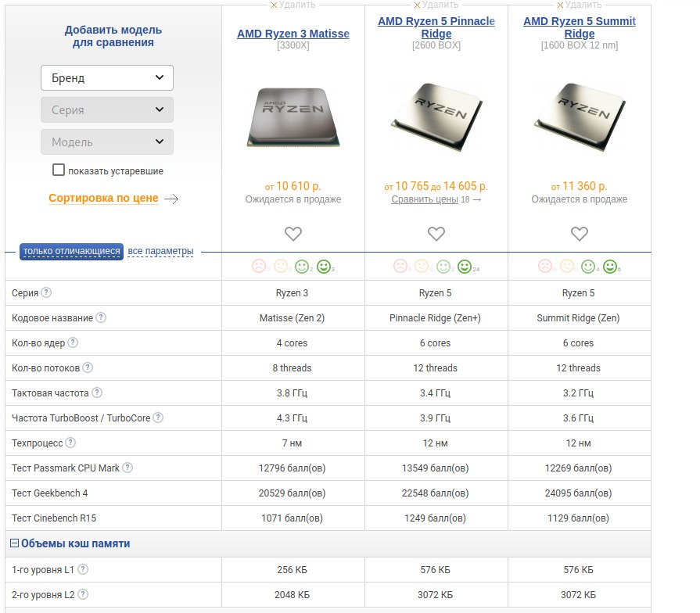Open help icon next to Кол-во ядер
Image resolution: width=700 pixels, height=613 pixels.
[x=73, y=342]
